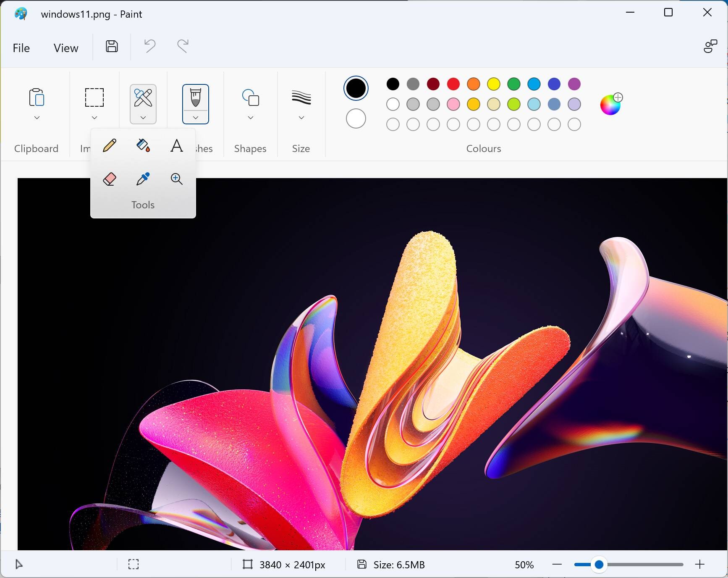Select the Fill with colour tool
The width and height of the screenshot is (728, 578).
click(143, 146)
